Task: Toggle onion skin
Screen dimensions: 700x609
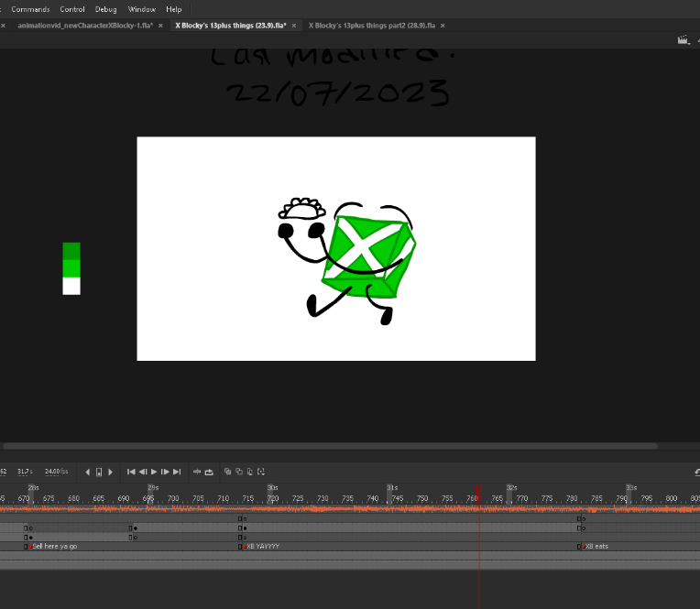Action: click(227, 472)
